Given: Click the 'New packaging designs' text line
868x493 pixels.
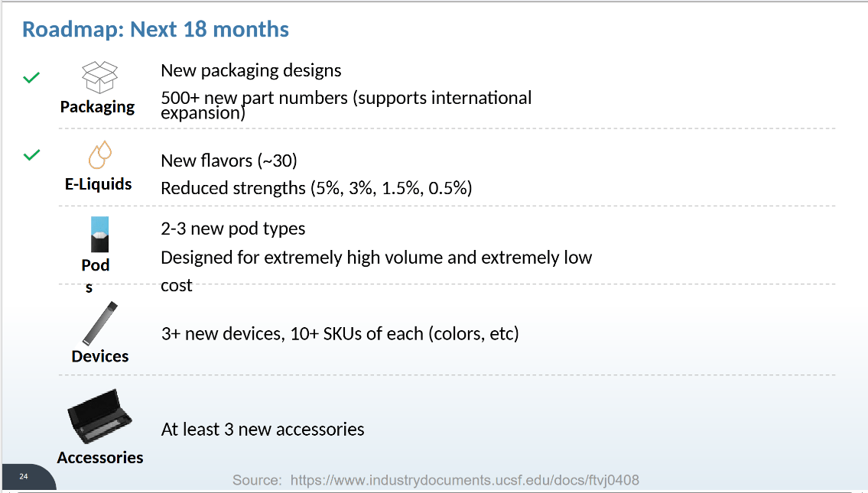Looking at the screenshot, I should pos(251,71).
